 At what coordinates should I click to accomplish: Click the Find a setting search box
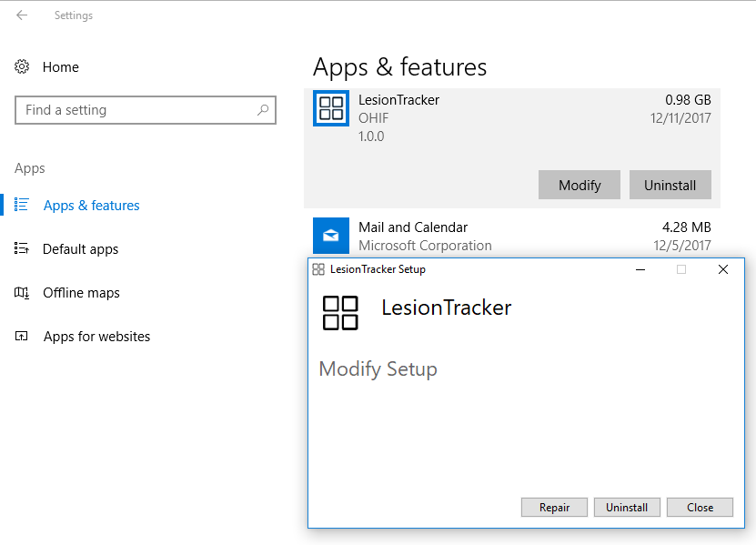(x=136, y=110)
